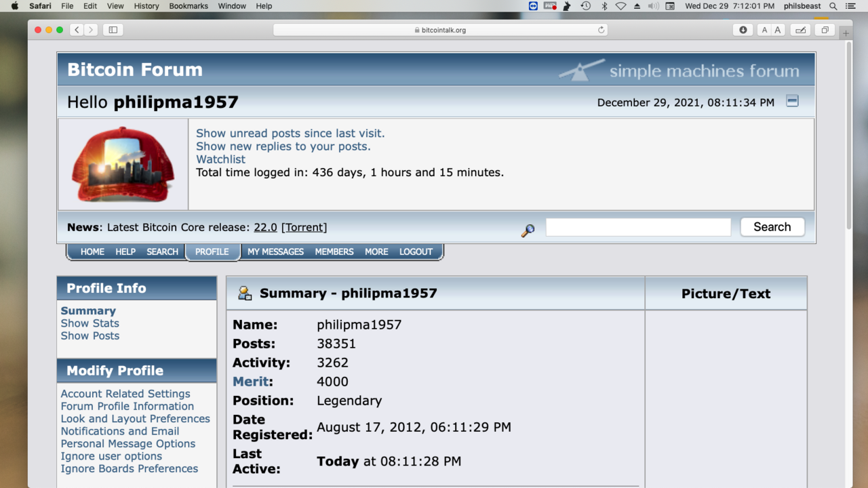The width and height of the screenshot is (868, 488).
Task: Open Forum Profile Information
Action: click(127, 406)
